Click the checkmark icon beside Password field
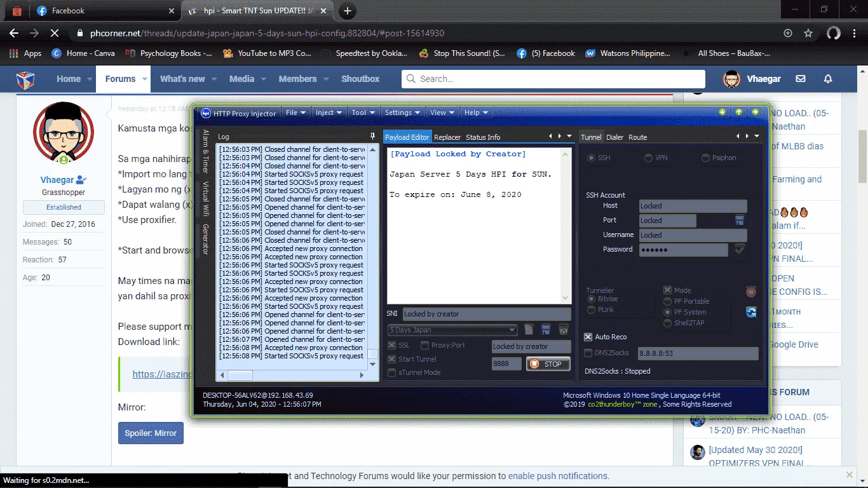This screenshot has width=868, height=488. point(740,249)
